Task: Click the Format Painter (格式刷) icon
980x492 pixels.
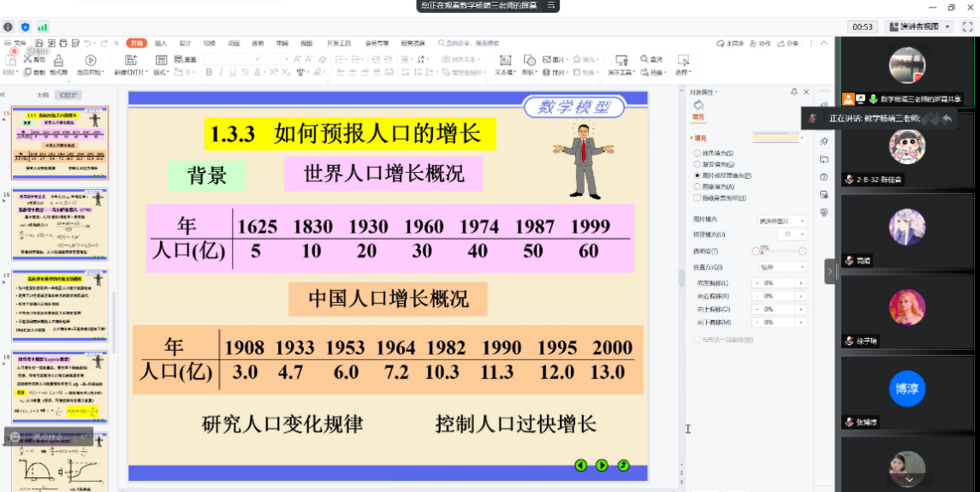Action: pos(59,62)
